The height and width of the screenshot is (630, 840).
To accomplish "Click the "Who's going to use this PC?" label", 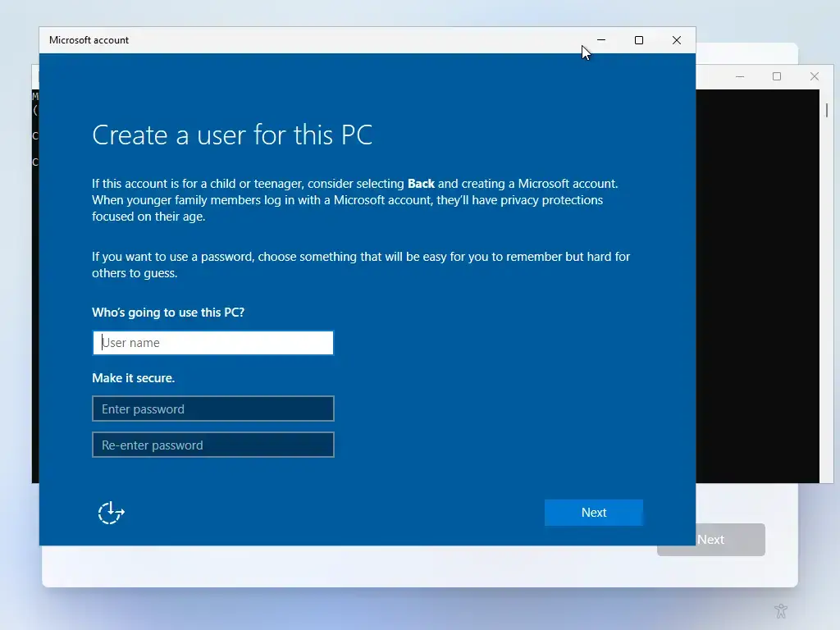I will tap(168, 313).
